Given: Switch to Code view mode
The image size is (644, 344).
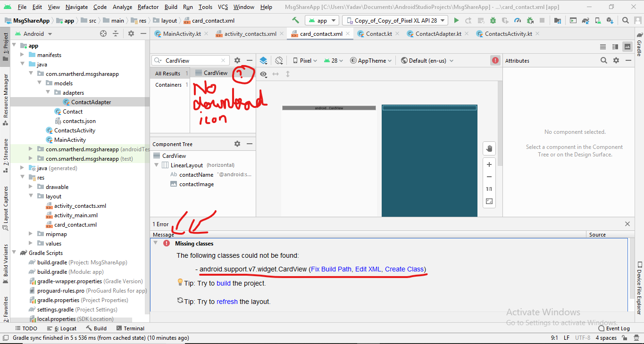Looking at the screenshot, I should coord(603,47).
